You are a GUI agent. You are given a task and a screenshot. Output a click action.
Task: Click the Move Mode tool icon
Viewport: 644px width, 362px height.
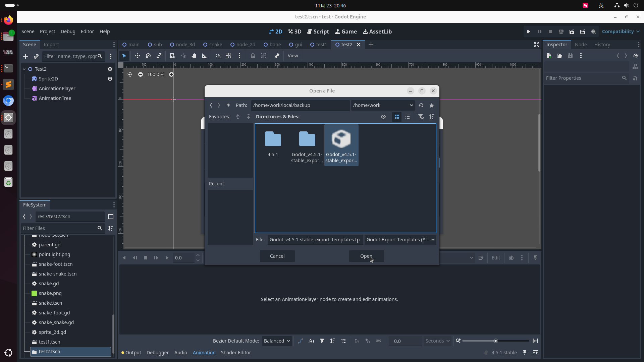click(x=137, y=56)
